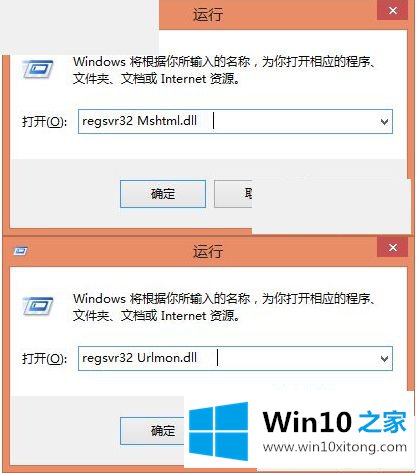Click the description text in the lower Run dialog
The height and width of the screenshot is (473, 419).
(224, 307)
